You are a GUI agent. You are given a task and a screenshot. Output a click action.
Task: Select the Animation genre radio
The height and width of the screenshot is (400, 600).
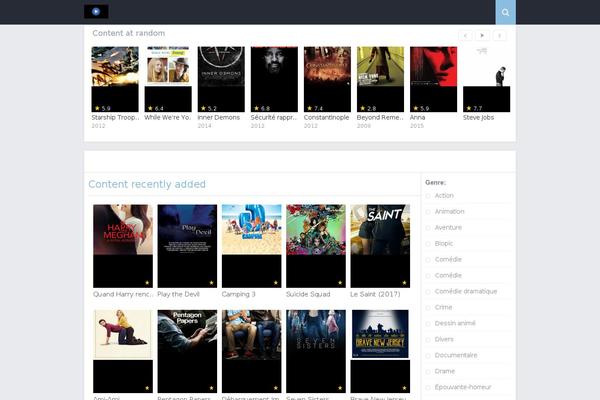pos(428,212)
